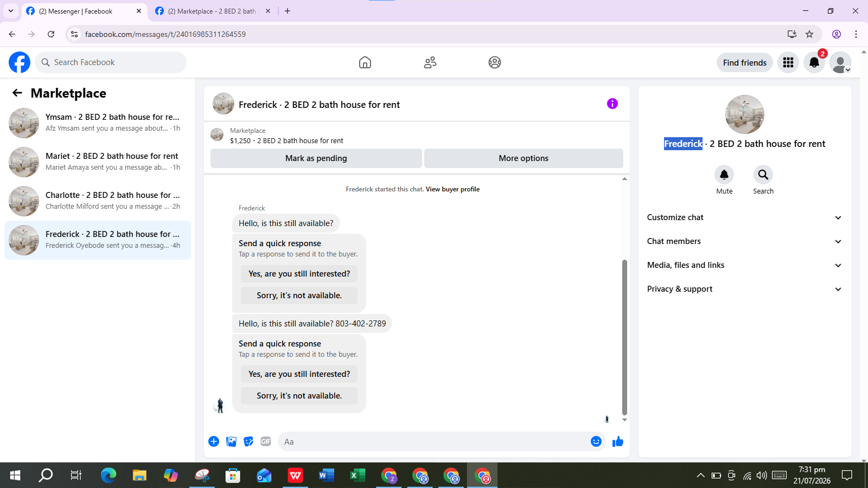Open more actions plus icon in composer
Image resolution: width=868 pixels, height=488 pixels.
[x=214, y=441]
